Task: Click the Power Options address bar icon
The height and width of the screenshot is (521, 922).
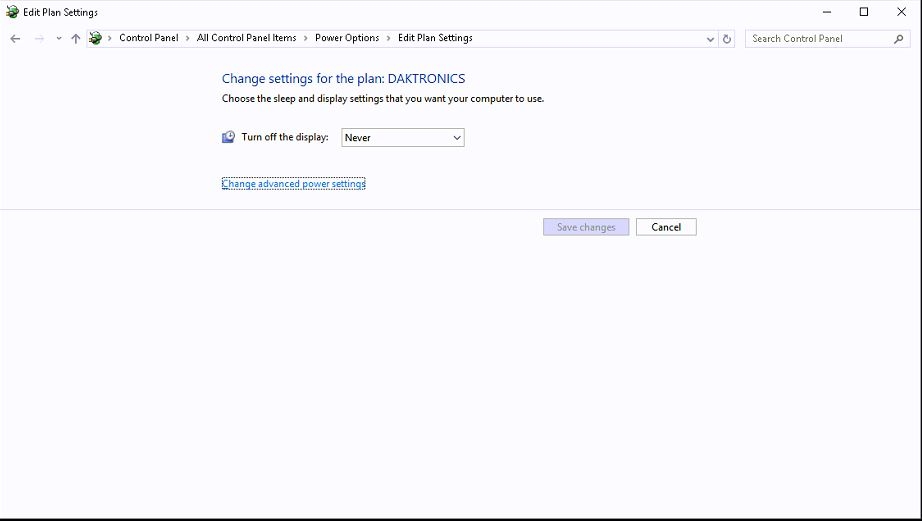Action: point(95,38)
